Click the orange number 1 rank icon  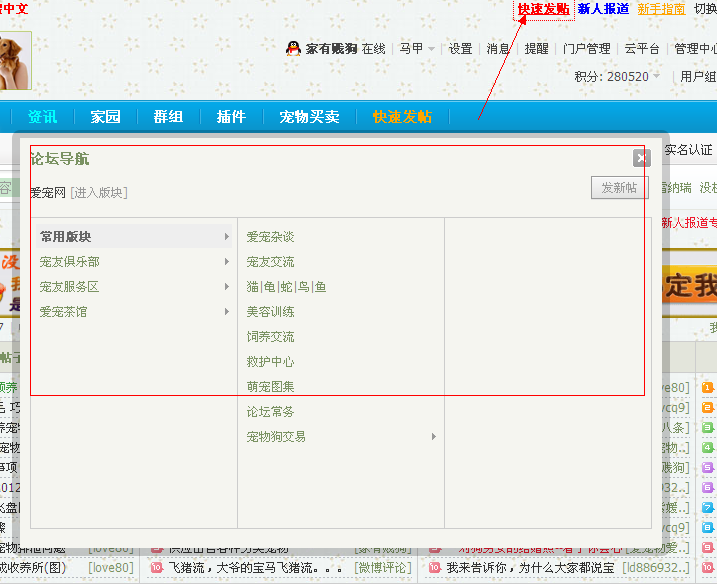tap(707, 388)
